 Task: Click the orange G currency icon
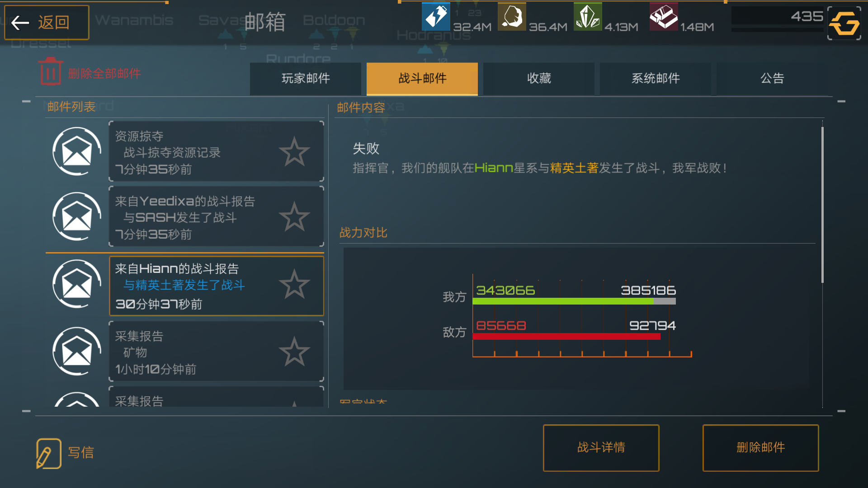pyautogui.click(x=844, y=23)
